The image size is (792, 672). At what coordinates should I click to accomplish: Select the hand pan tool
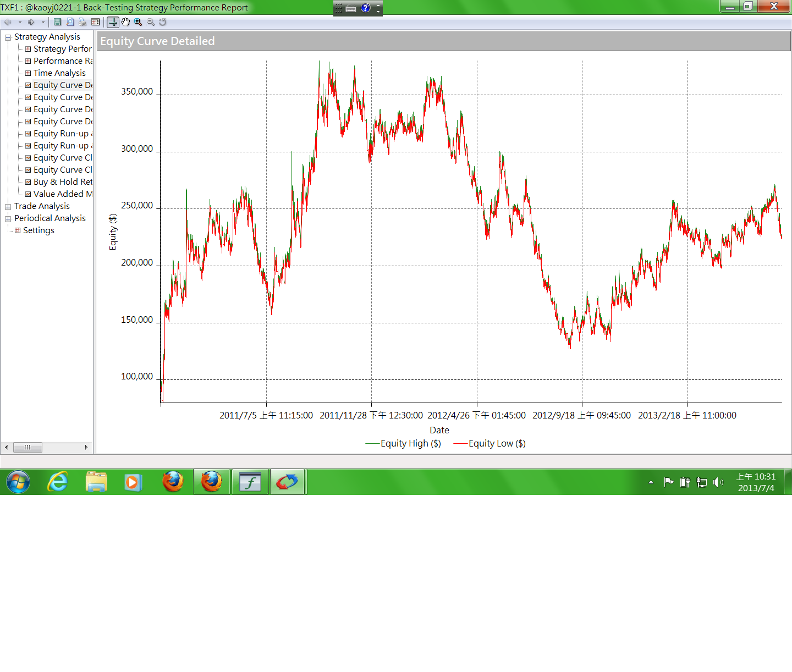pos(125,22)
